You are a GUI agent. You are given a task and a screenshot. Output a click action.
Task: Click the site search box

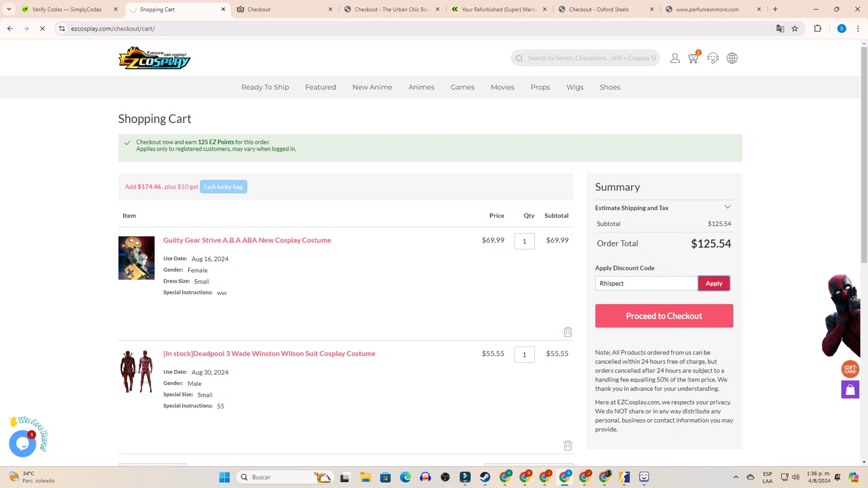pyautogui.click(x=585, y=58)
